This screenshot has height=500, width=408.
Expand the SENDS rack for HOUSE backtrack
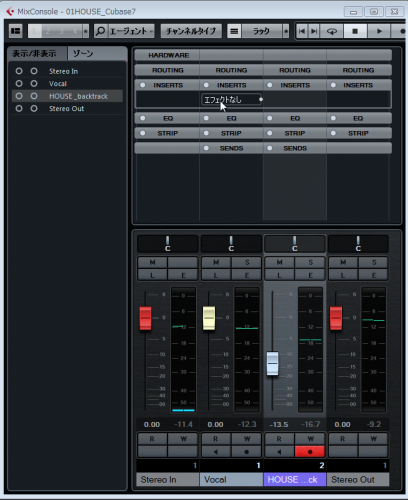(x=295, y=148)
